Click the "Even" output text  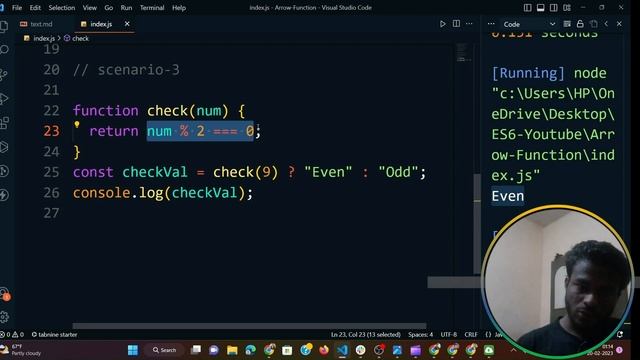point(507,196)
